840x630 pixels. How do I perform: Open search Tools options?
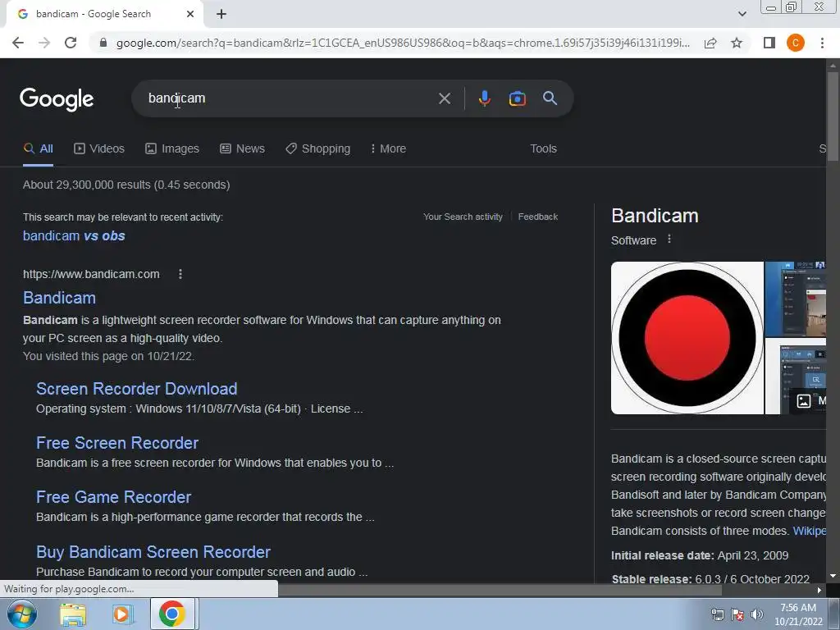[543, 149]
